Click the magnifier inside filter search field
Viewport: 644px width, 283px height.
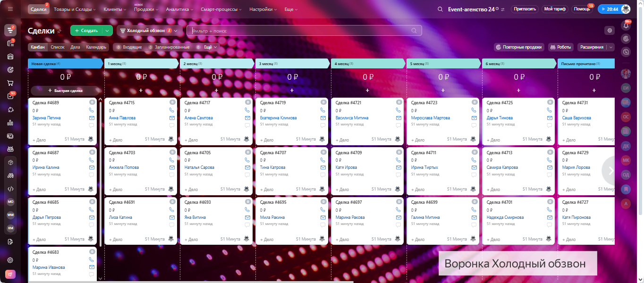[x=414, y=31]
